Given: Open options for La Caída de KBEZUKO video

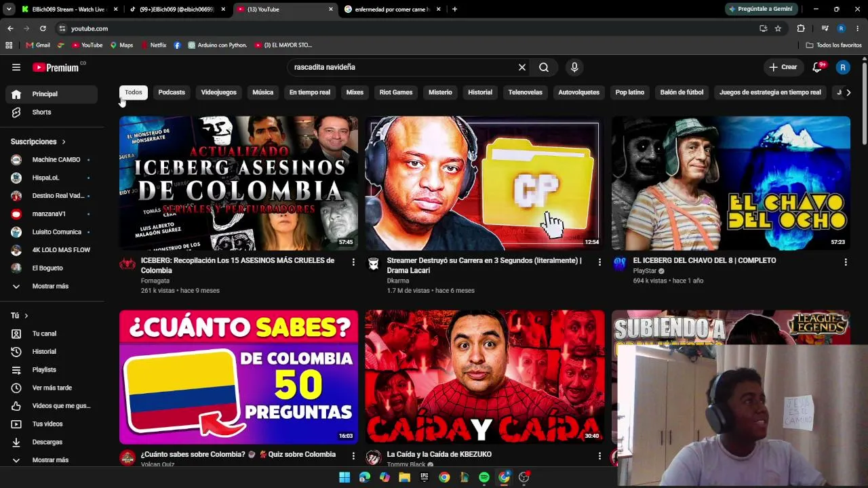Looking at the screenshot, I should (599, 456).
